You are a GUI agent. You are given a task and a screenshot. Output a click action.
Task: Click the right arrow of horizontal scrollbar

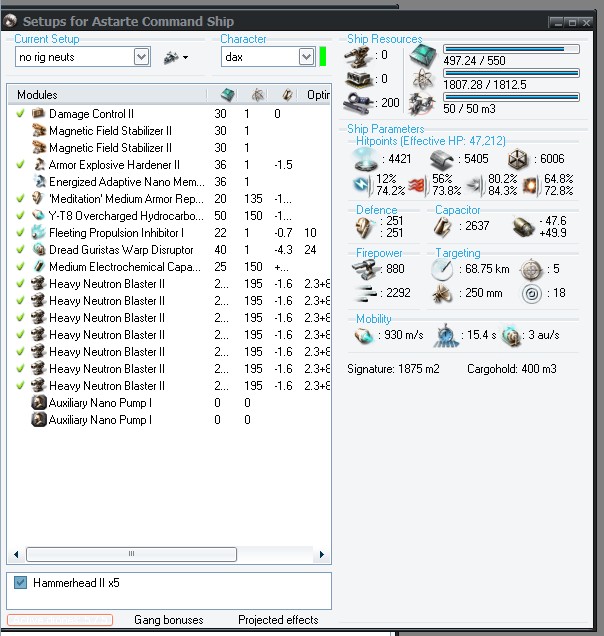[322, 554]
